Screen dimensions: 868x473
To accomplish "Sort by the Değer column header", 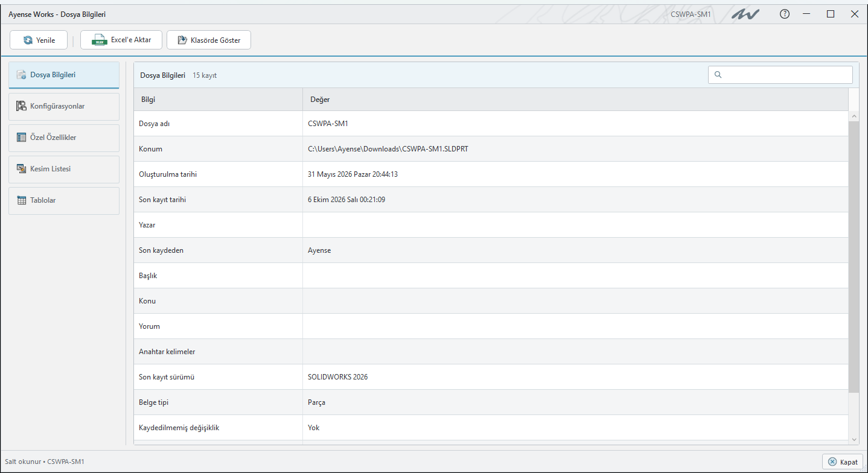I will [575, 100].
